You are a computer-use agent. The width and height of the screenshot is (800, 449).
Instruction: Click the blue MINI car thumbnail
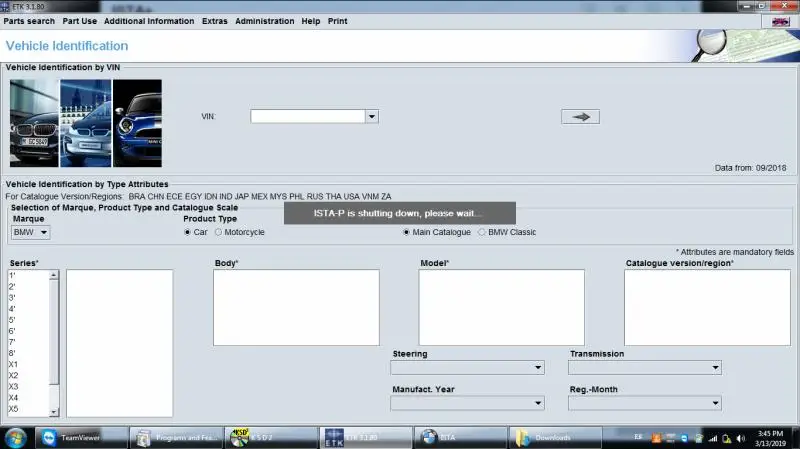pos(137,123)
